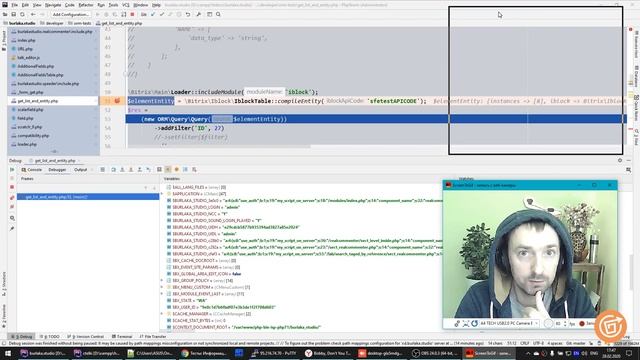640x360 pixels.
Task: Open Settings with the wrench icon
Action: 198,14
